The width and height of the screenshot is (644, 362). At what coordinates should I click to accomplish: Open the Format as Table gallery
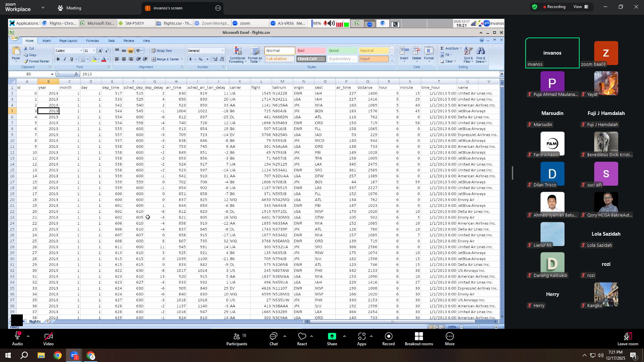[255, 55]
